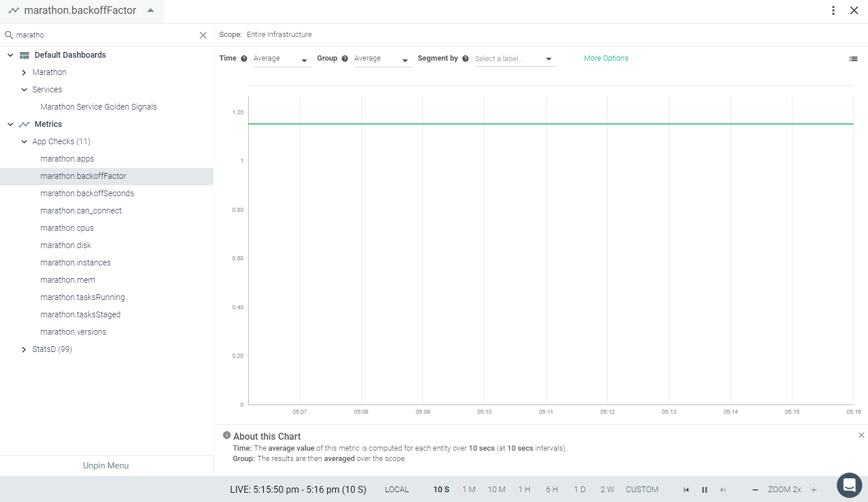Image resolution: width=868 pixels, height=502 pixels.
Task: Expand the StatsD (99) group
Action: (24, 349)
